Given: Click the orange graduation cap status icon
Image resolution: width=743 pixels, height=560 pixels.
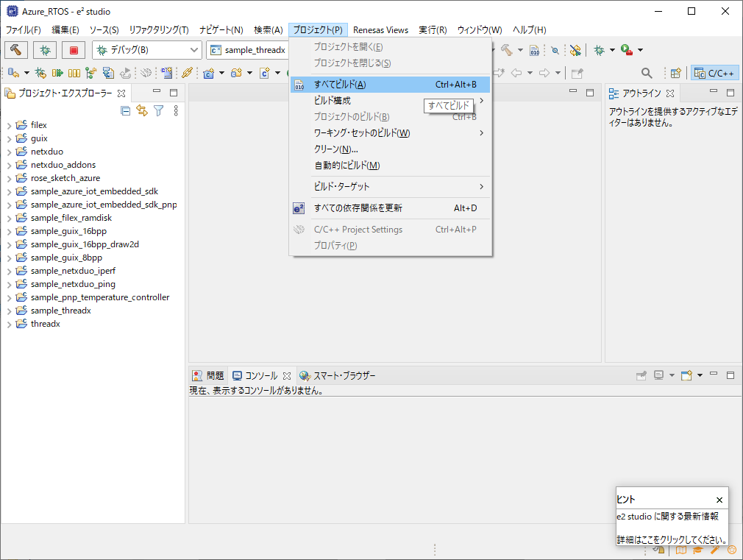Looking at the screenshot, I should pyautogui.click(x=697, y=550).
